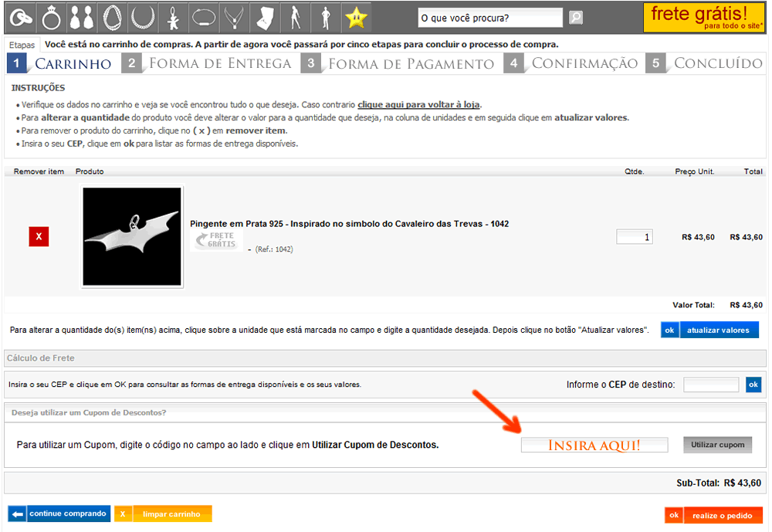Viewport: 772px width, 532px height.
Task: Open the bracelet category icon
Action: [204, 16]
